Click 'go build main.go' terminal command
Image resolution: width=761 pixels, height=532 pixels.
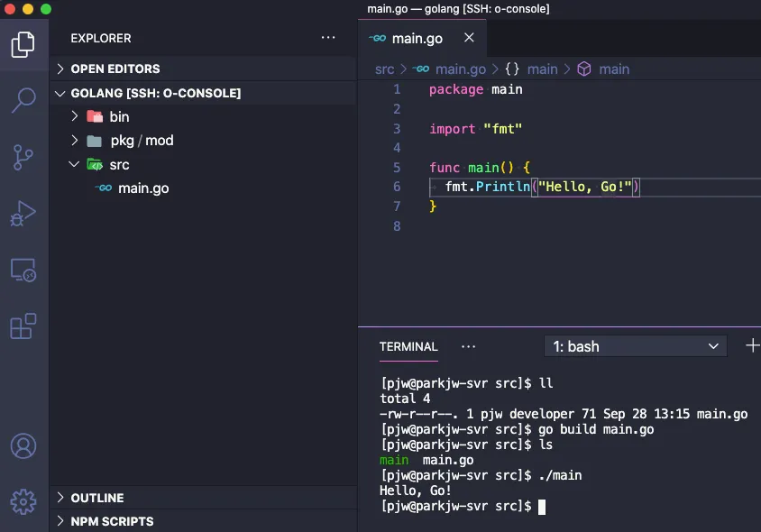click(596, 429)
